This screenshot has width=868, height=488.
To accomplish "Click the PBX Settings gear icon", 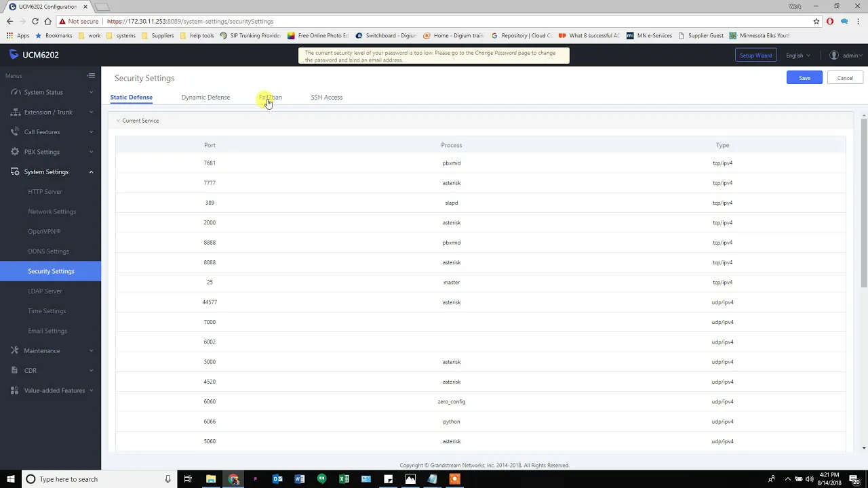I will point(15,152).
